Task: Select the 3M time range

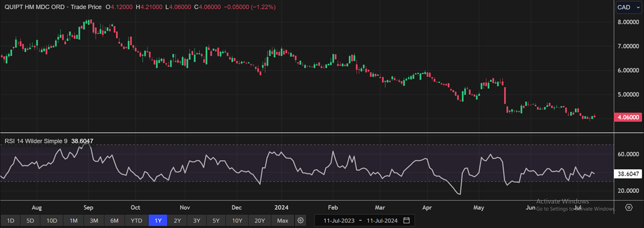Action: pos(94,220)
